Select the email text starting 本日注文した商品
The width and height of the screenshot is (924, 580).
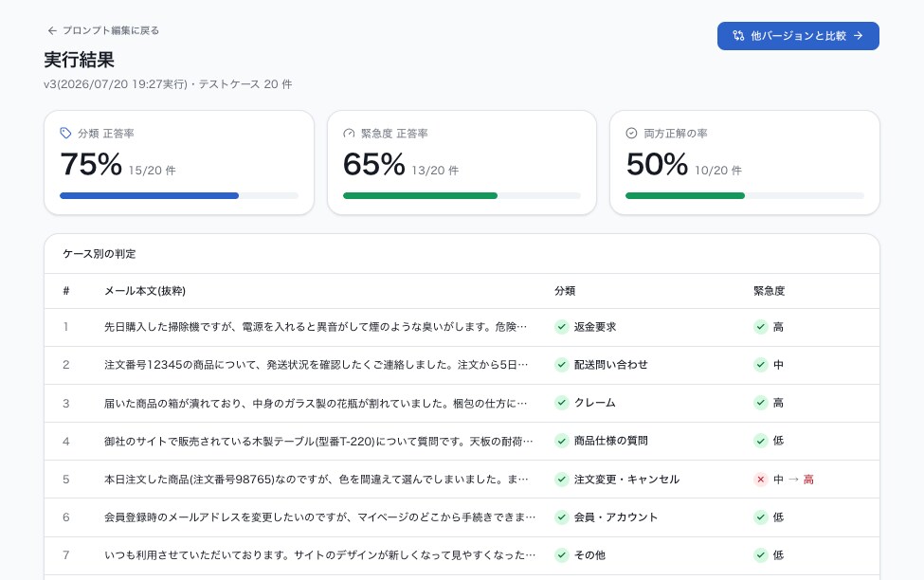(x=317, y=480)
